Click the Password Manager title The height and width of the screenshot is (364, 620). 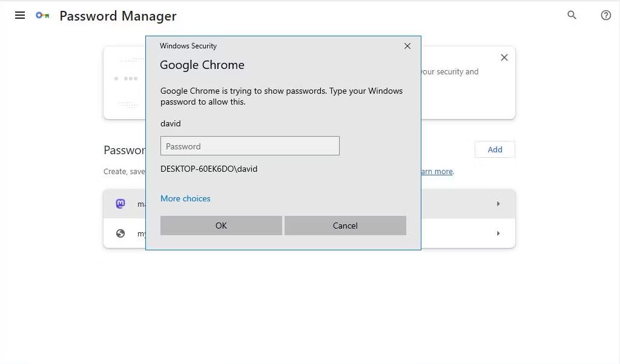(x=118, y=16)
